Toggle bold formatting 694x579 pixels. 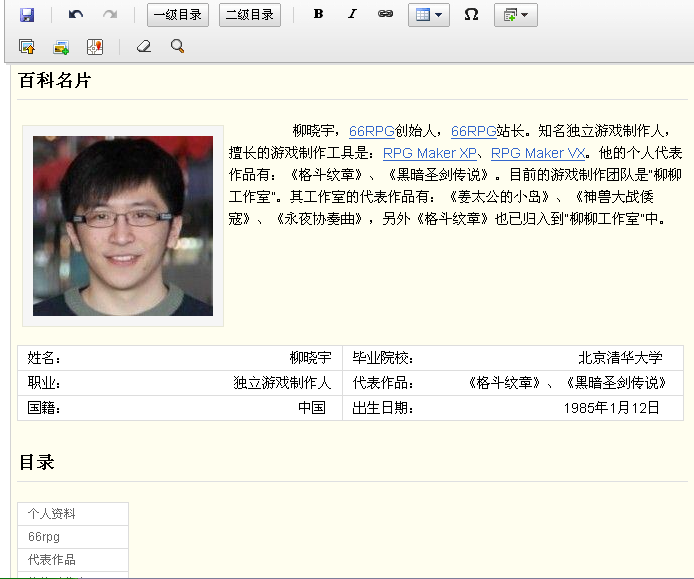pyautogui.click(x=318, y=14)
